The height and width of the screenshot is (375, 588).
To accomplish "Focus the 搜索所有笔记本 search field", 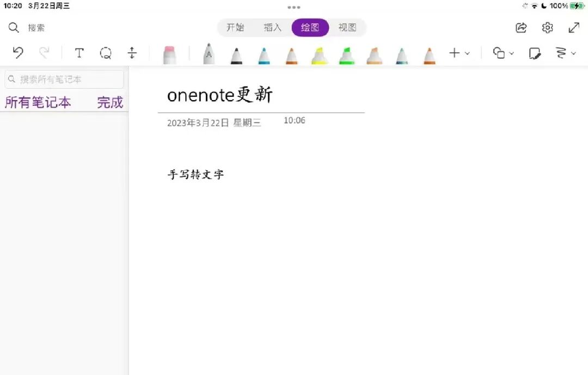I will coord(64,79).
